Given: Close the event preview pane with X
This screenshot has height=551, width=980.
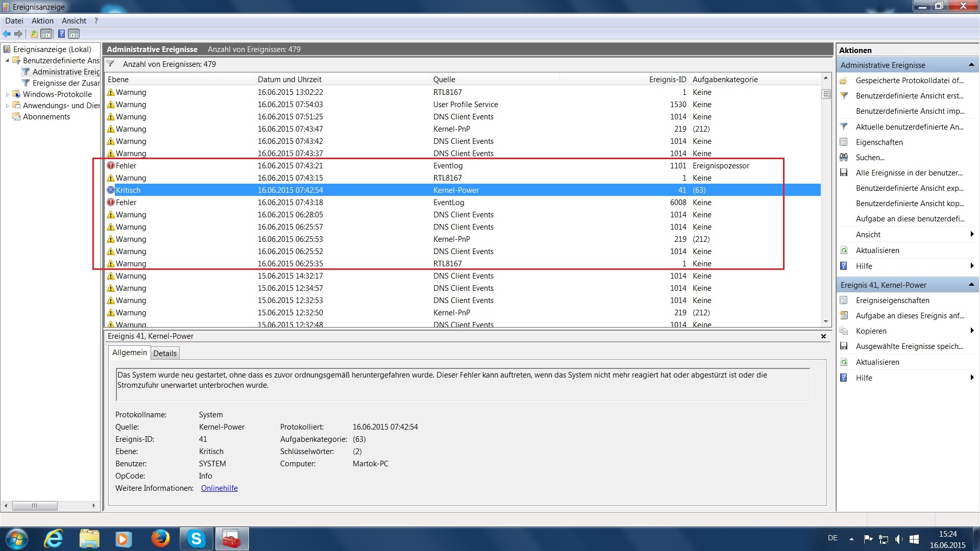Looking at the screenshot, I should pos(823,336).
